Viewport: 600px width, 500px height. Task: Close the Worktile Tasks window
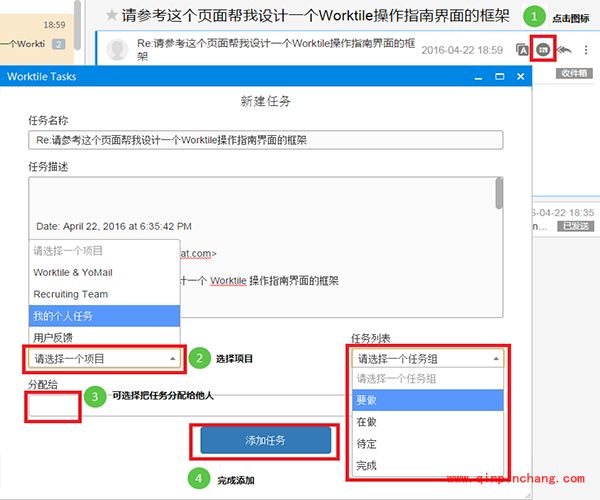pyautogui.click(x=520, y=77)
